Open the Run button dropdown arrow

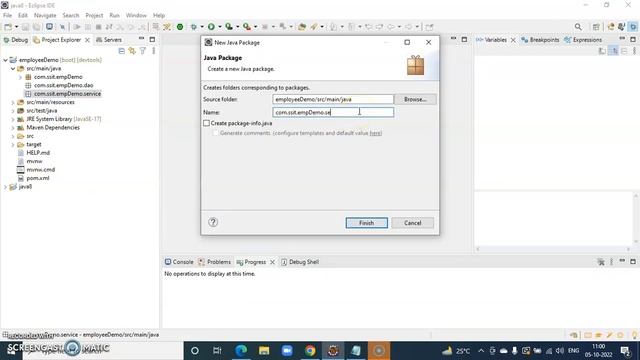pos(220,27)
